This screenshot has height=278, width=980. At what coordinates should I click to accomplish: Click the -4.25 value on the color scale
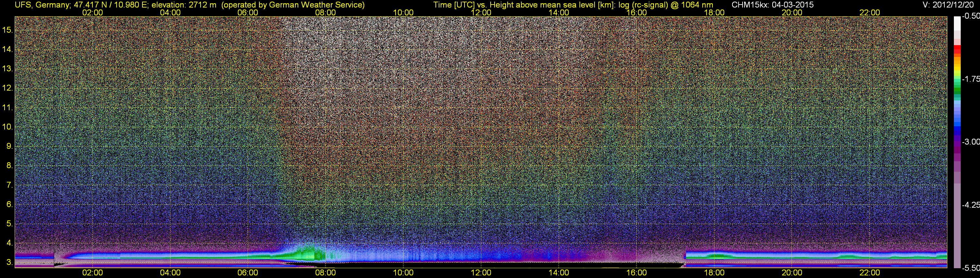point(971,205)
